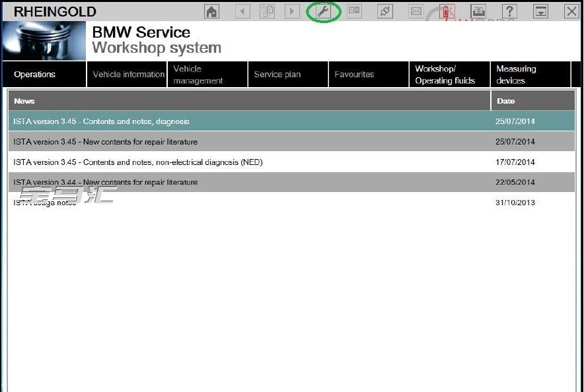Image resolution: width=584 pixels, height=392 pixels.
Task: Select the non-electrical diagnosis (NED) news row
Action: [291, 162]
